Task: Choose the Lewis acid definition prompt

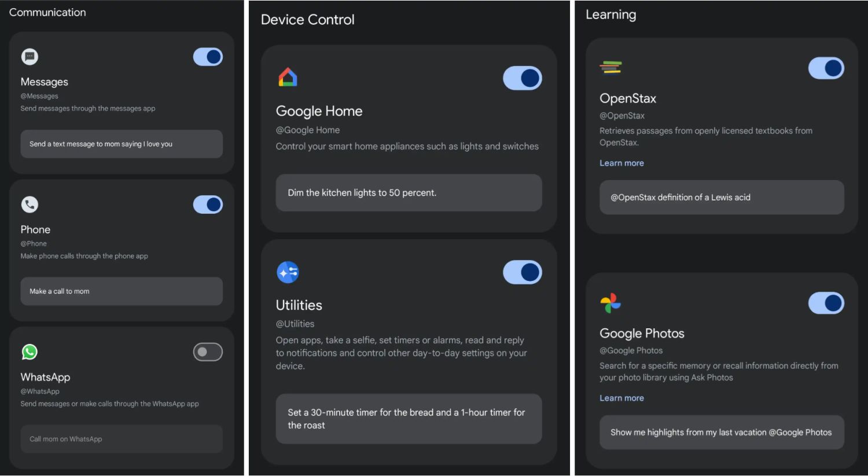Action: point(722,197)
